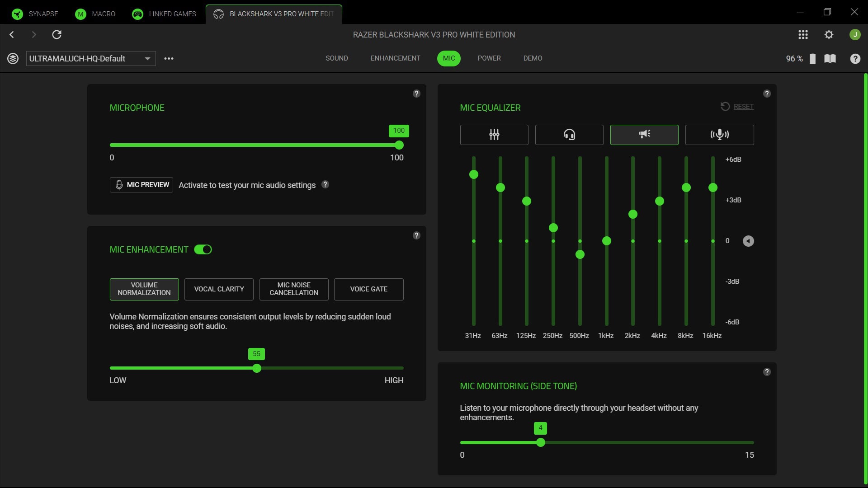The height and width of the screenshot is (488, 868).
Task: Select Volume Normalization option
Action: click(144, 289)
